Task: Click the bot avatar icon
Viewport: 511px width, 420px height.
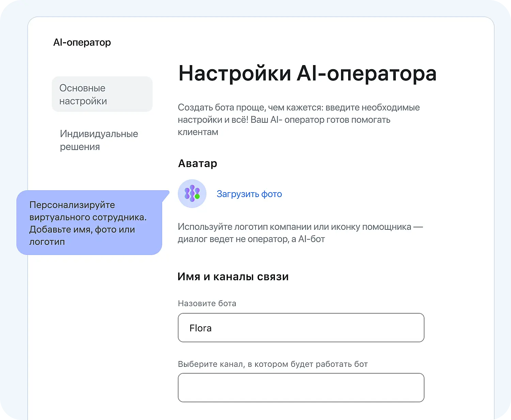Action: (x=192, y=193)
